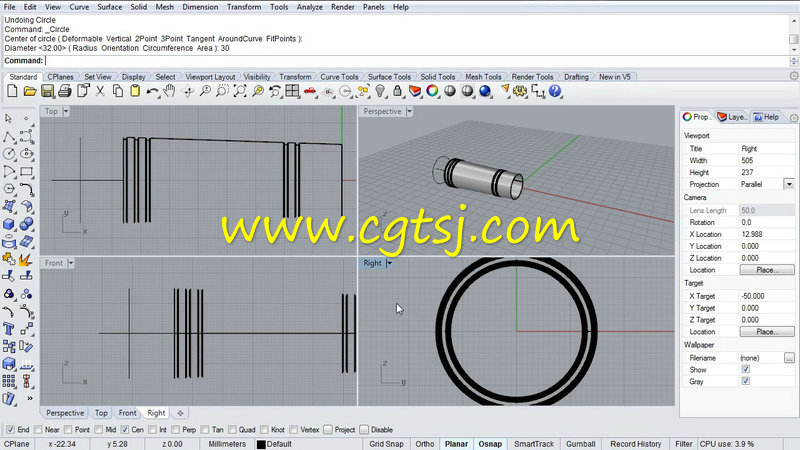The height and width of the screenshot is (450, 800).
Task: Select the Box solid tool in the sidebar
Action: pyautogui.click(x=9, y=224)
